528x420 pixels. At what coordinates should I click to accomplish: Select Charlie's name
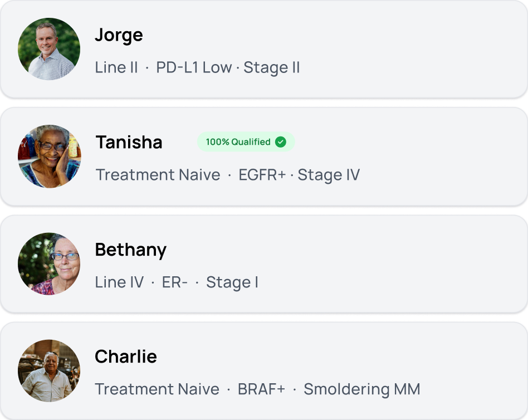coord(126,356)
